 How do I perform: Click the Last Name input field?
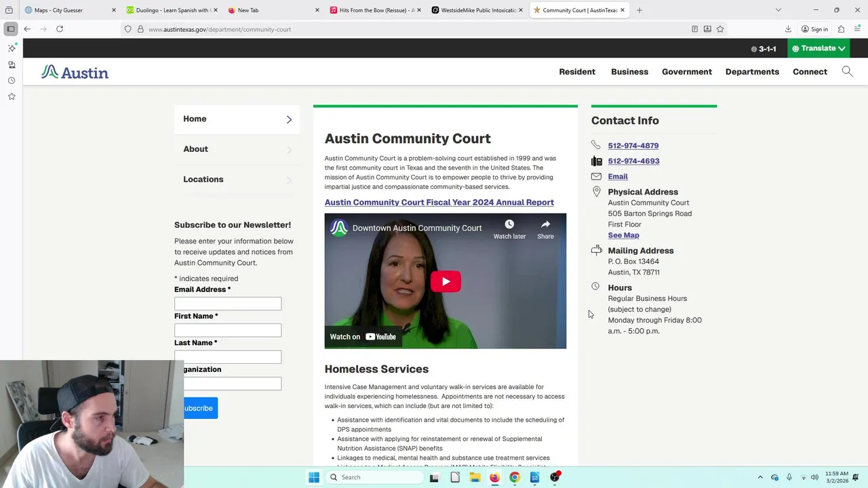pos(228,356)
